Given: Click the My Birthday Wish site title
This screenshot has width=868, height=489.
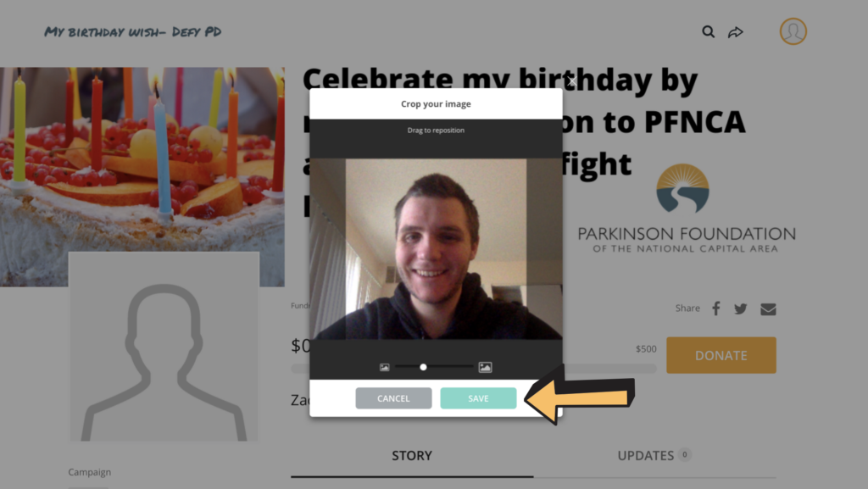Looking at the screenshot, I should click(x=133, y=32).
